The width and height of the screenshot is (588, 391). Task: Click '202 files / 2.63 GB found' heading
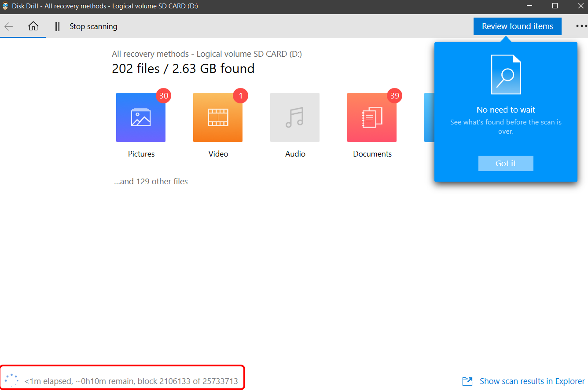coord(183,69)
